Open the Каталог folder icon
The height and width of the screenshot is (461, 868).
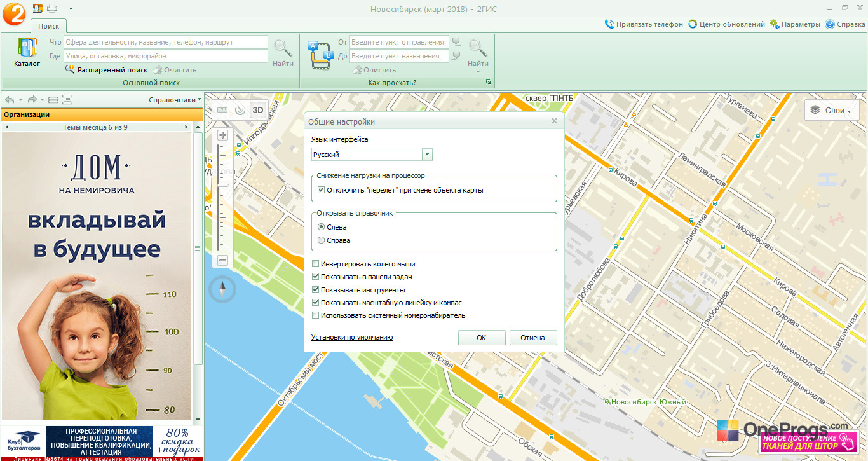[27, 53]
